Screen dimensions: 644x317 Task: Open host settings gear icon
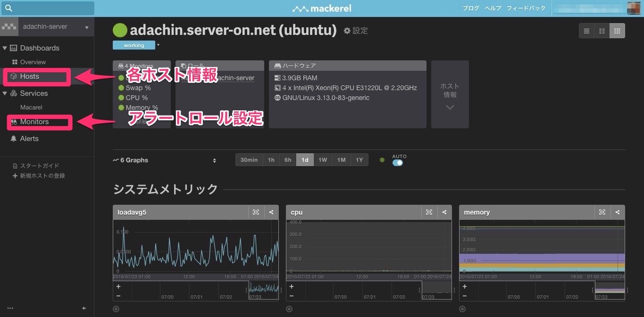click(x=347, y=31)
